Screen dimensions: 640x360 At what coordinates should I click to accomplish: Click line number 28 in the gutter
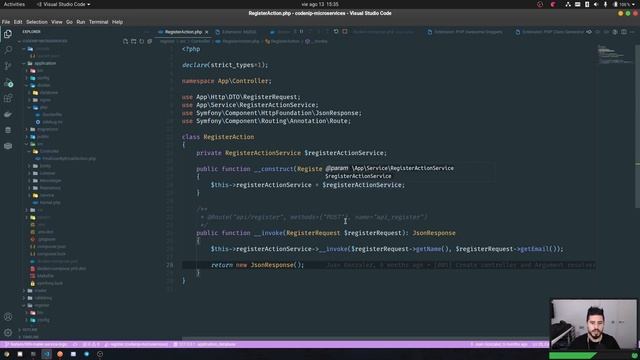click(169, 265)
